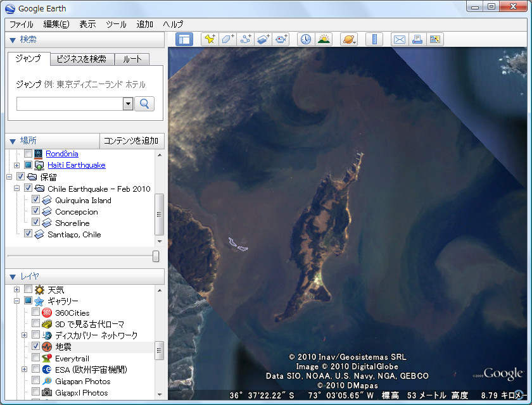532x405 pixels.
Task: Collapse the 場所 places panel
Action: [x=13, y=141]
